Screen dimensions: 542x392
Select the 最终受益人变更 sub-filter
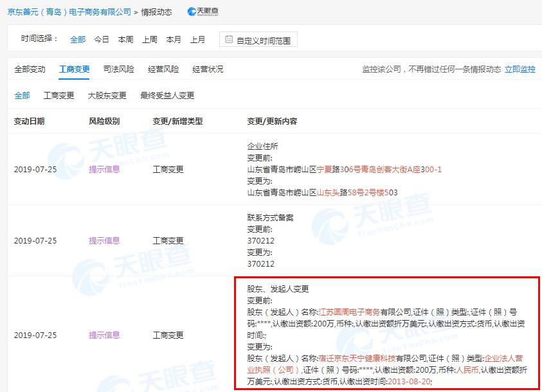click(167, 95)
